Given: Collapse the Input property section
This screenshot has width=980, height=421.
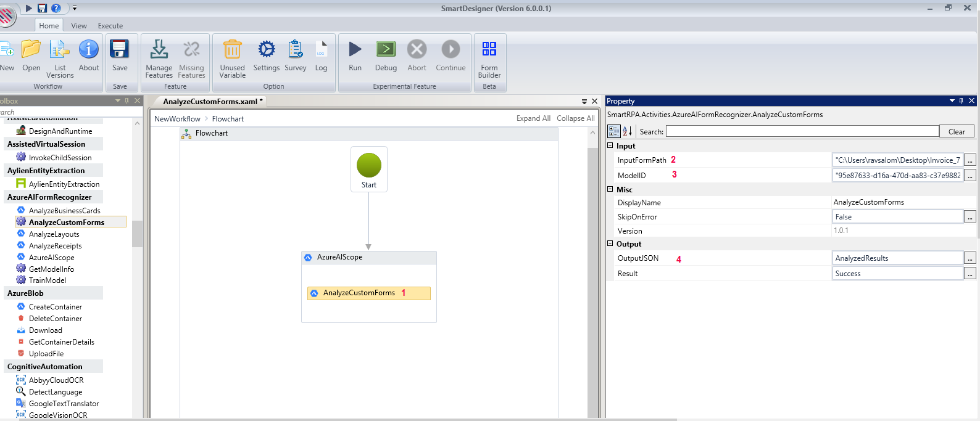Looking at the screenshot, I should (610, 146).
